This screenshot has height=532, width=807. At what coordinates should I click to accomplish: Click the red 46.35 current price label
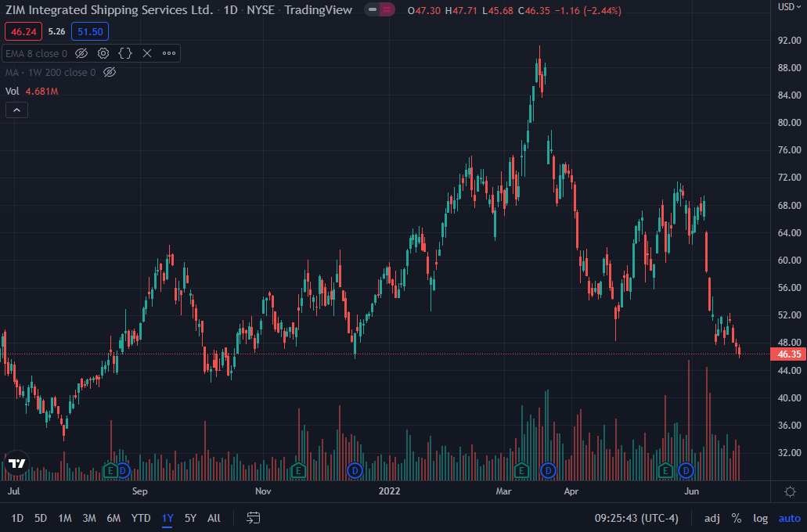(788, 354)
